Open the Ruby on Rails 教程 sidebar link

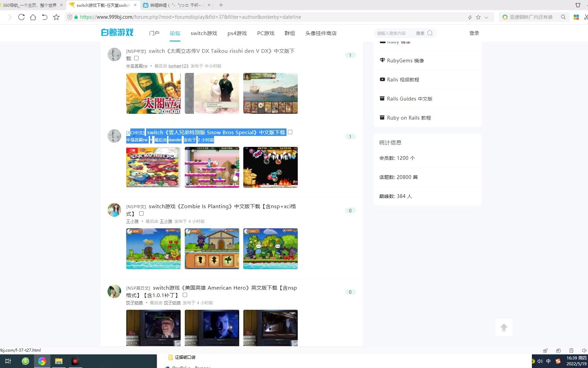tap(409, 118)
